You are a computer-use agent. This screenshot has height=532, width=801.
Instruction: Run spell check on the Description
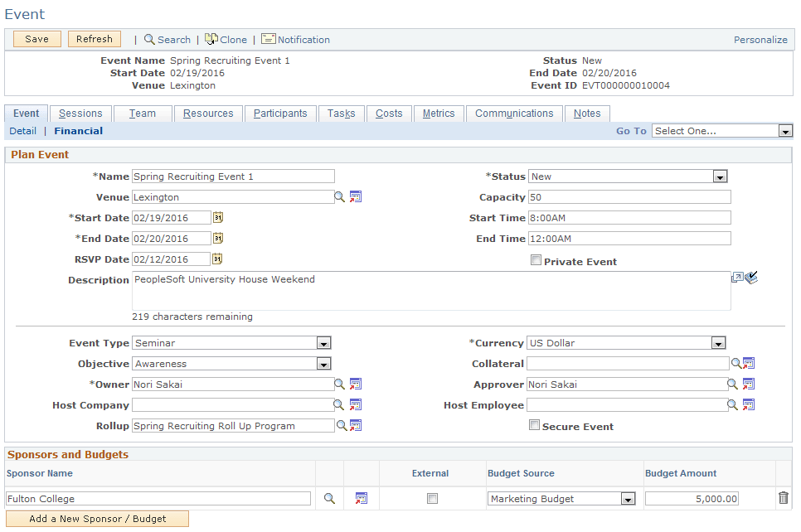point(750,278)
